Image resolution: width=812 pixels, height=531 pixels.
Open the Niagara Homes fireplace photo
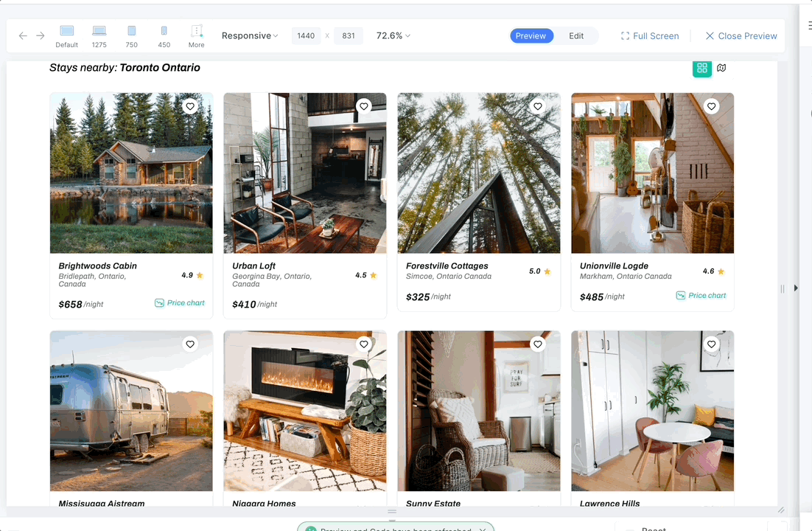(x=305, y=412)
